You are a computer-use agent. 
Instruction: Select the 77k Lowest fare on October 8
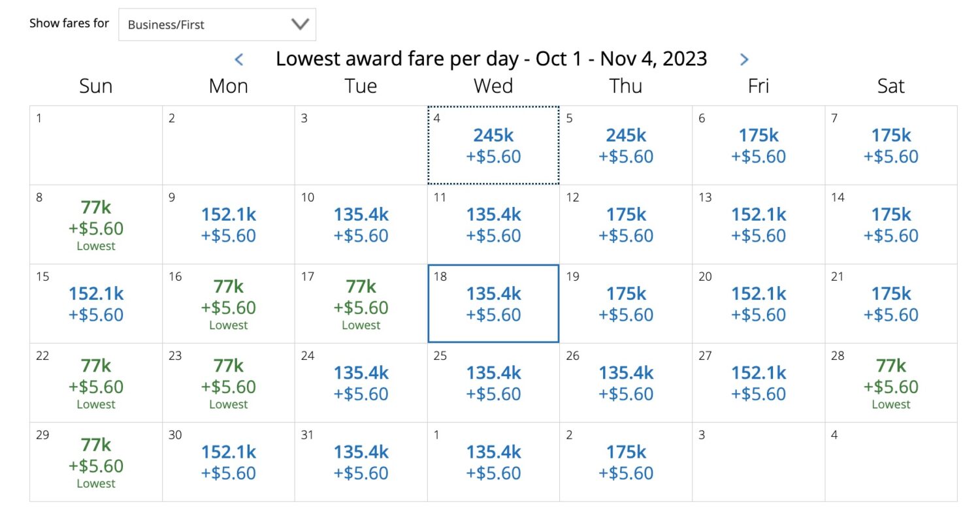95,224
